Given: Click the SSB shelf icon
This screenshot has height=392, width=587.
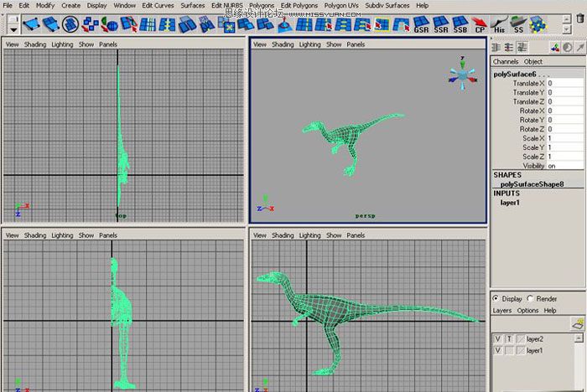Looking at the screenshot, I should coord(460,23).
